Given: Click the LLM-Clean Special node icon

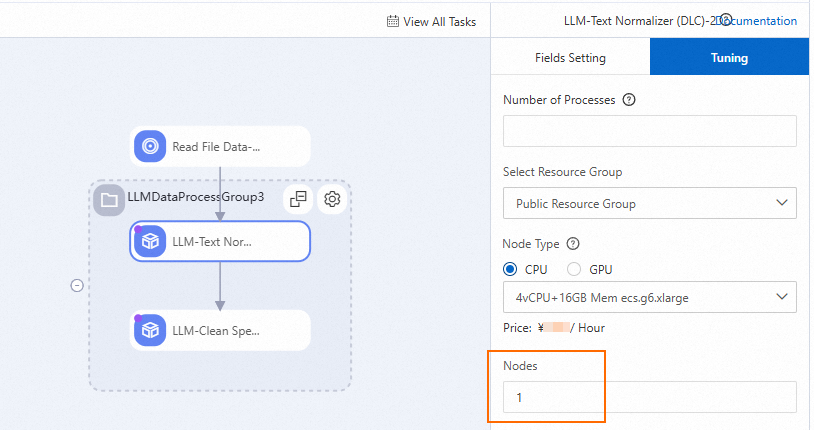Looking at the screenshot, I should [150, 329].
